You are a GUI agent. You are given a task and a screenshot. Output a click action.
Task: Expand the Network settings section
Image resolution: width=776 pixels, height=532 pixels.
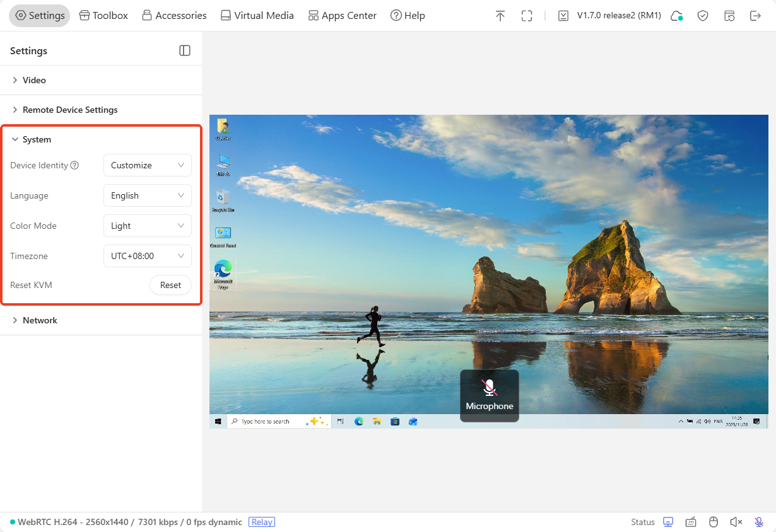point(40,320)
